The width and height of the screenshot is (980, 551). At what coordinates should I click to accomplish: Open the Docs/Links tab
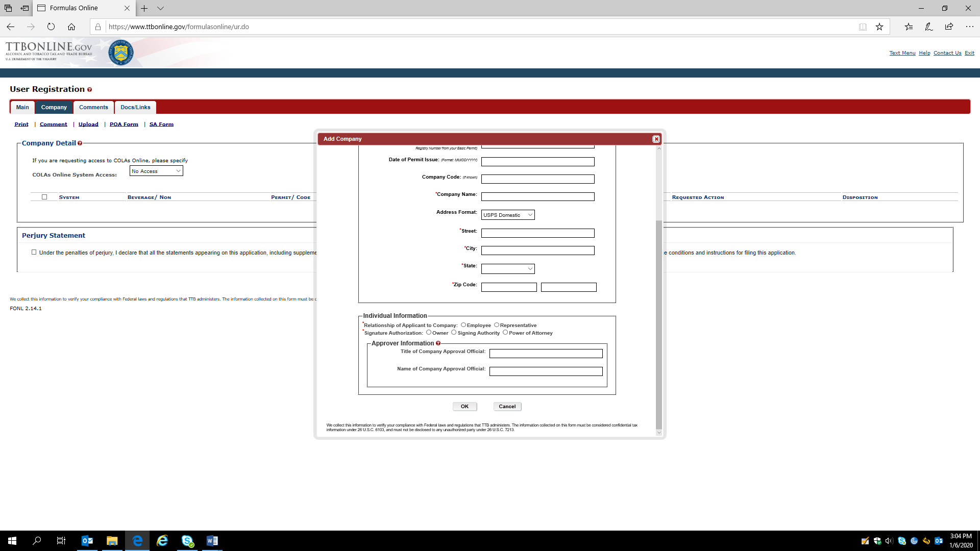point(135,107)
